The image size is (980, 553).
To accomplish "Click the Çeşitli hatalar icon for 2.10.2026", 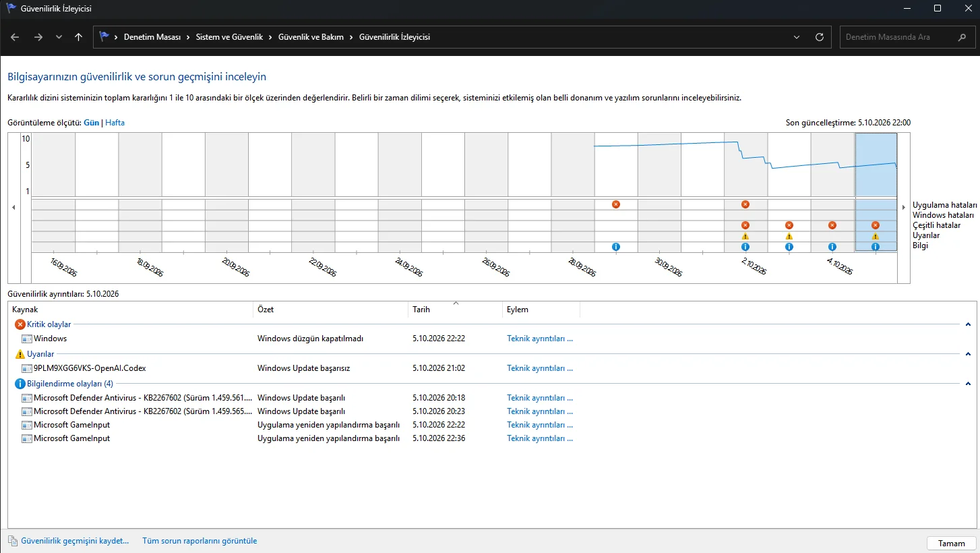I will [x=745, y=225].
